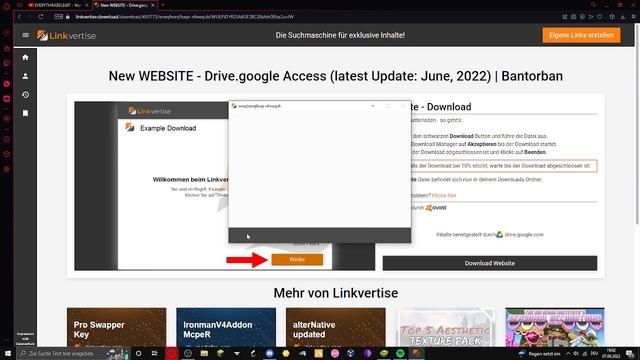Screen dimensions: 640x360
Task: Open the notification center icon
Action: (630, 353)
